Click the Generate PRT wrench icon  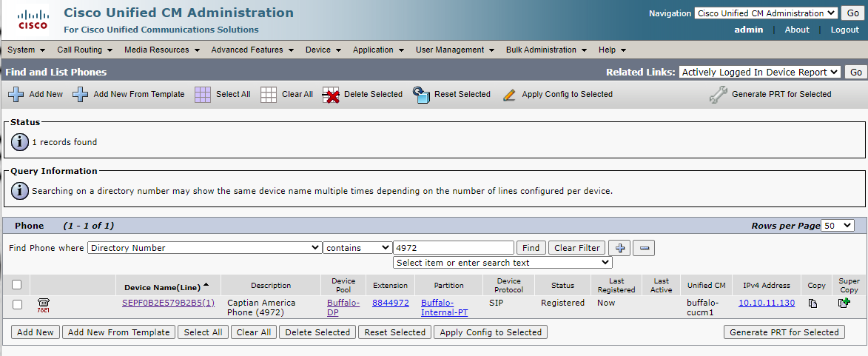pos(718,95)
